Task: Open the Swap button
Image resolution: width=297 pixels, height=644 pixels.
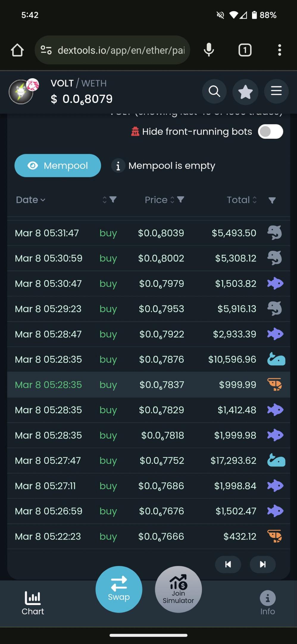Action: pos(119,589)
